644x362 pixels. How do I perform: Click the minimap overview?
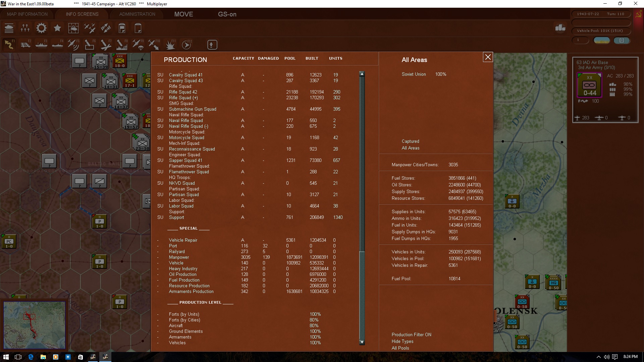coord(34,325)
